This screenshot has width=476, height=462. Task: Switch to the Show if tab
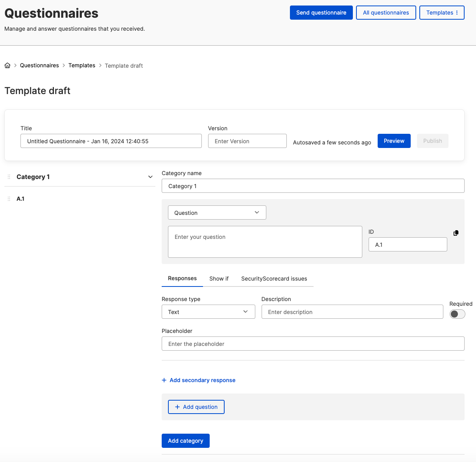tap(219, 279)
